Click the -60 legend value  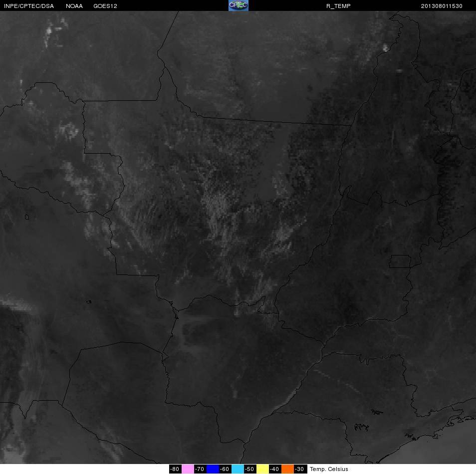225,469
